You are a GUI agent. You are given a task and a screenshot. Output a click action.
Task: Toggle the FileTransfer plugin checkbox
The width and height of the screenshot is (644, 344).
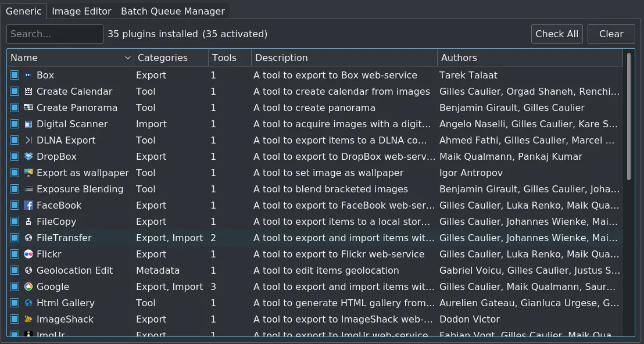(15, 238)
